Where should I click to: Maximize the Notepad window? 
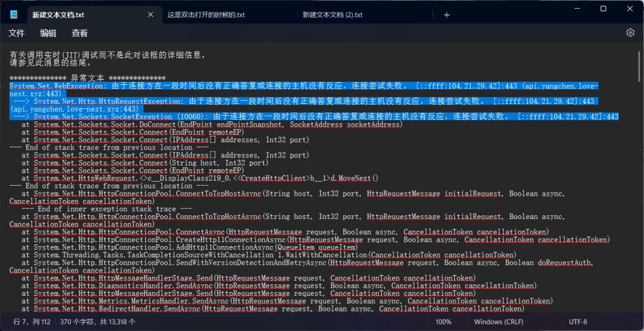pyautogui.click(x=603, y=9)
